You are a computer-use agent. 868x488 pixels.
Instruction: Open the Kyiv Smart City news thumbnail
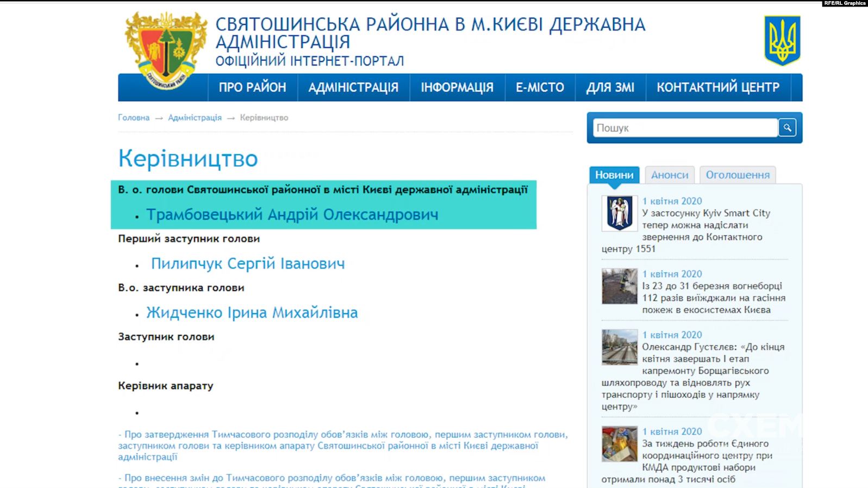pyautogui.click(x=619, y=214)
